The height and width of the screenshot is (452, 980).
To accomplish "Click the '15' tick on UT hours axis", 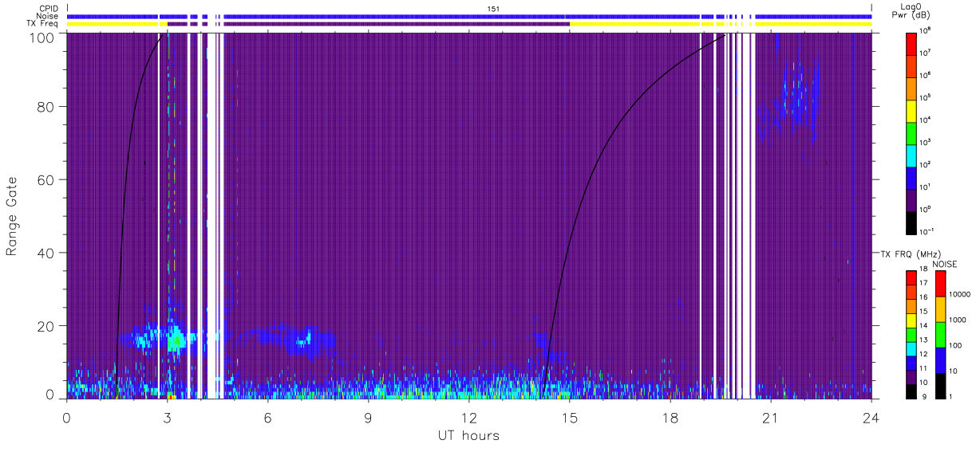I will click(x=570, y=418).
